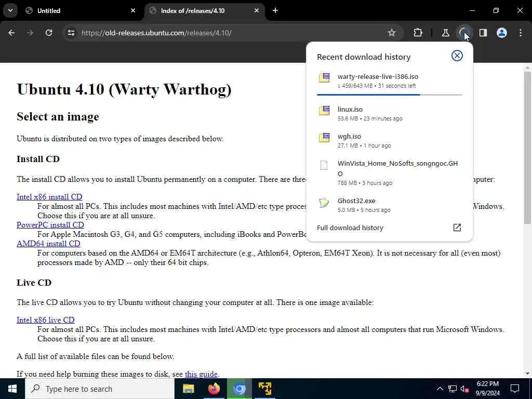
Task: Open Chrome three-dot menu
Action: [x=521, y=33]
